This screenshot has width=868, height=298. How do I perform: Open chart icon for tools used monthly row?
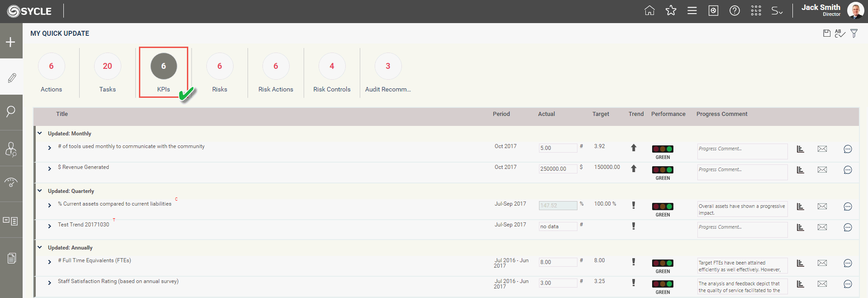(800, 149)
